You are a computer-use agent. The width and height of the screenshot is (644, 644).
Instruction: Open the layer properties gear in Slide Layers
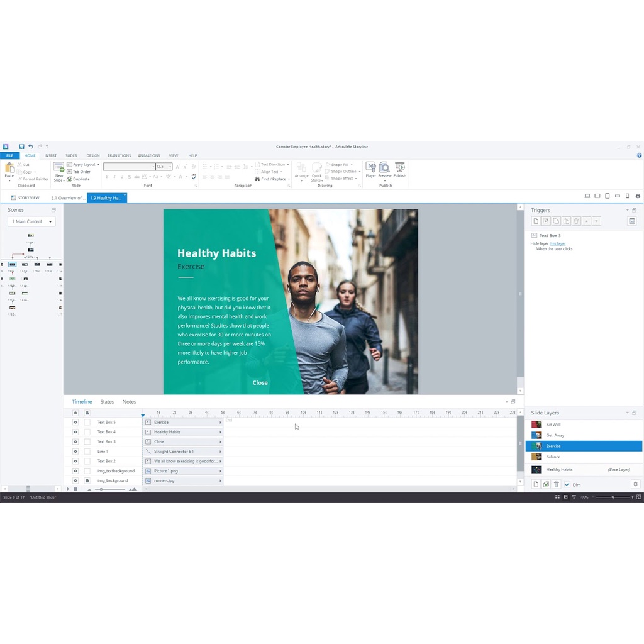tap(635, 484)
